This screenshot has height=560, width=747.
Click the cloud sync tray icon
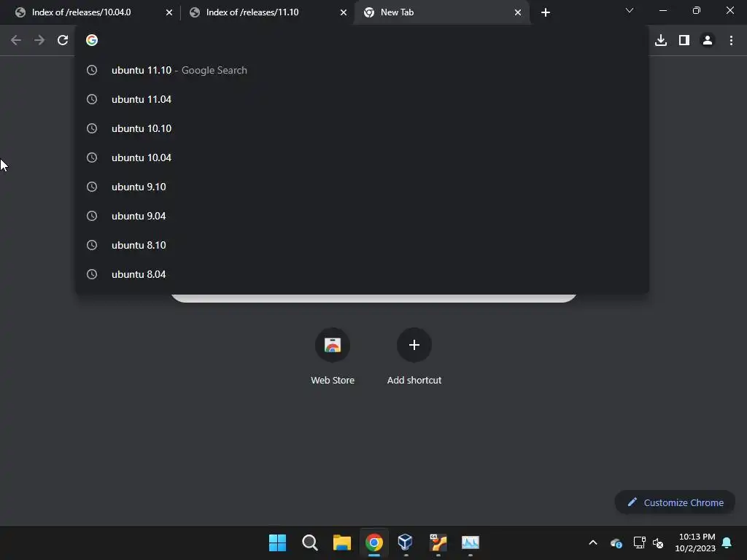pyautogui.click(x=616, y=542)
